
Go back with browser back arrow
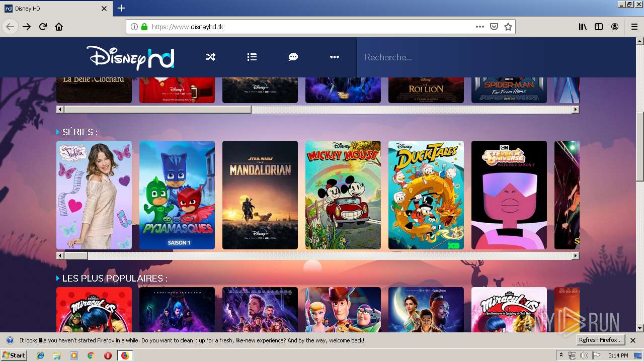(x=10, y=27)
